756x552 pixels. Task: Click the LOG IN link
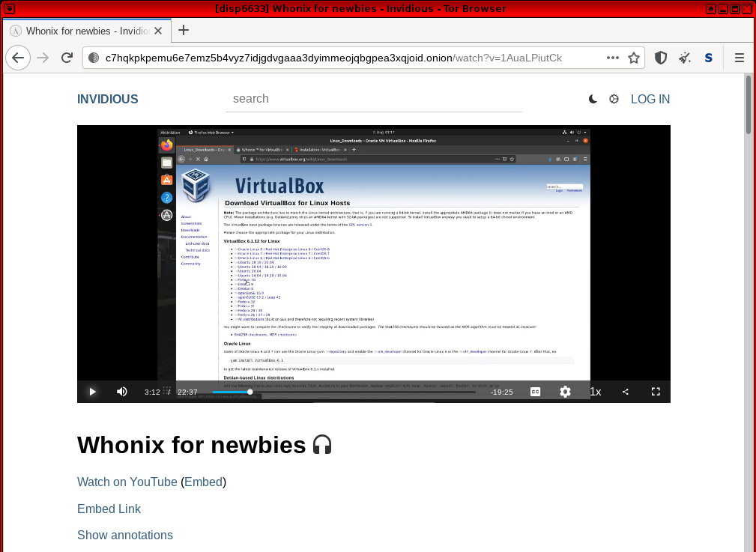650,99
